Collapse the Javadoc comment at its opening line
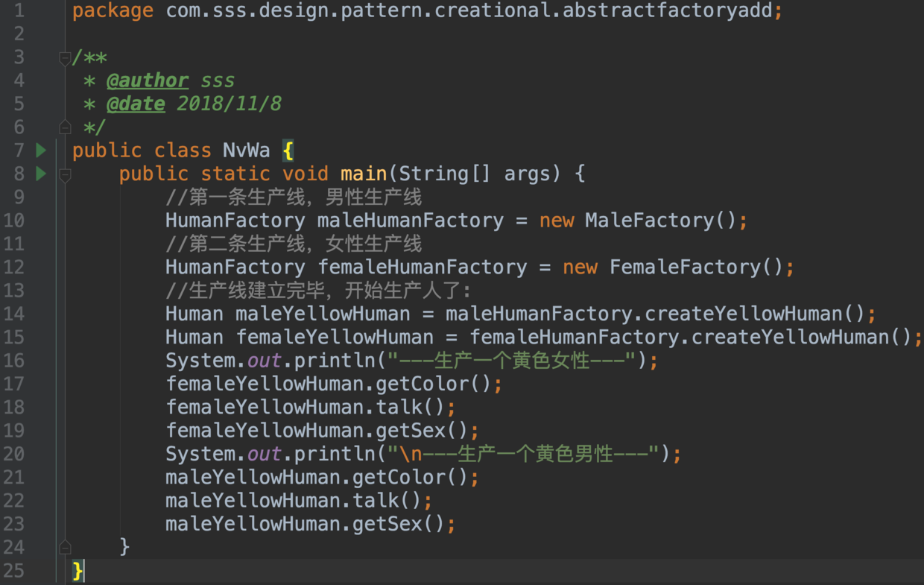924x585 pixels. coord(65,58)
